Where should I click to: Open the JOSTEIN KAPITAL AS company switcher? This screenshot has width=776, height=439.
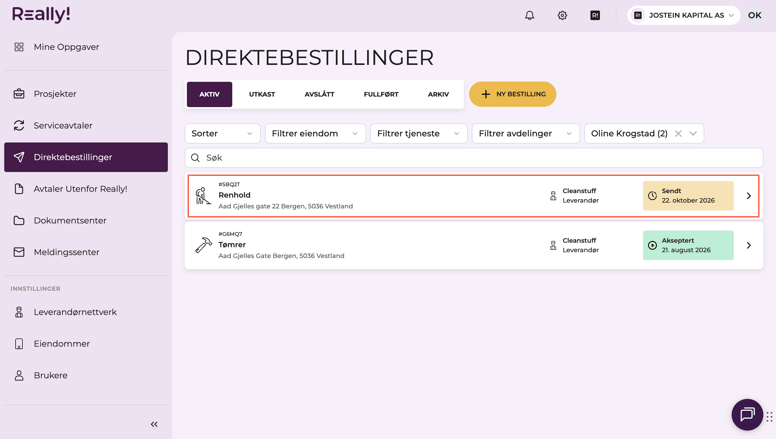pos(684,15)
